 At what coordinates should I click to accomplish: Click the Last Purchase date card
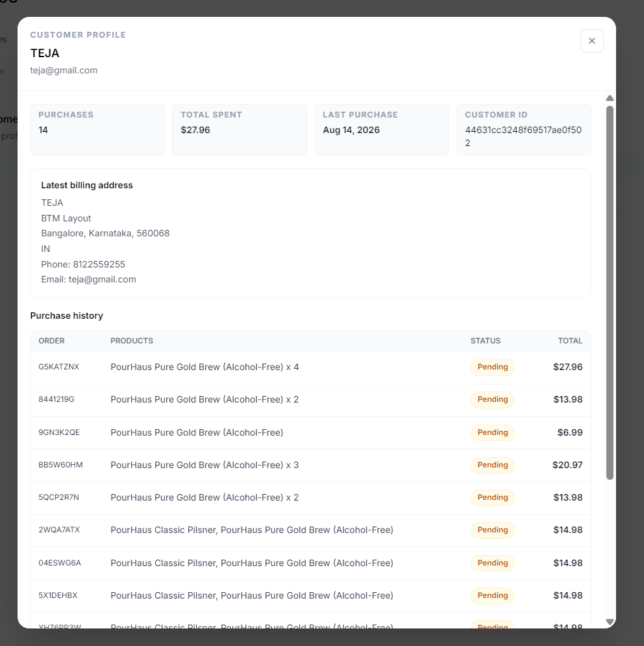[x=382, y=129]
